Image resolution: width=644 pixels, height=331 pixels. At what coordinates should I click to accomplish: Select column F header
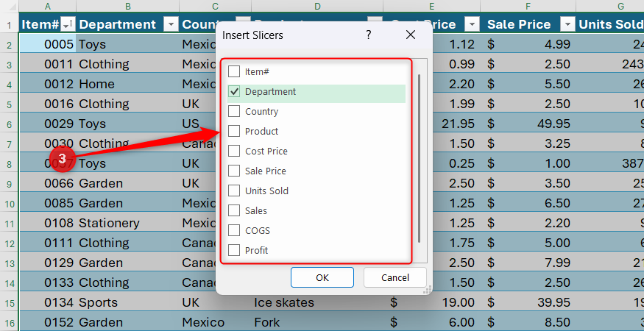[528, 6]
